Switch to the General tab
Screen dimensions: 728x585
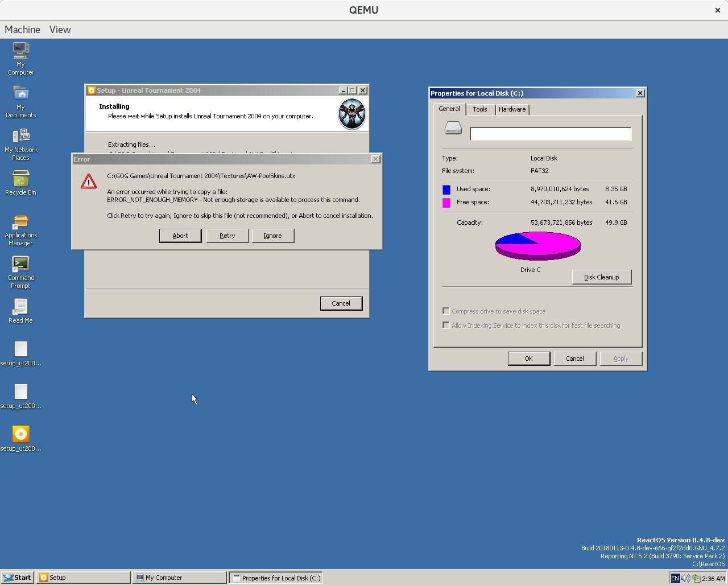click(x=449, y=109)
